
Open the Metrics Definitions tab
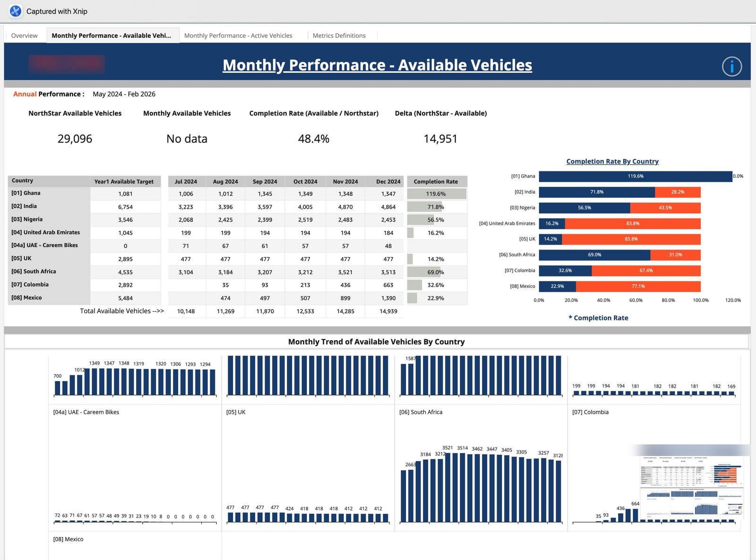point(339,35)
